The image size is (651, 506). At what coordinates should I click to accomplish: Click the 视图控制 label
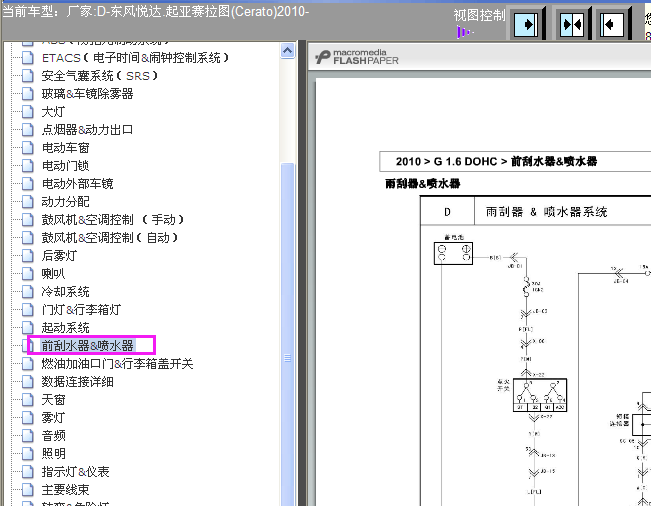480,15
